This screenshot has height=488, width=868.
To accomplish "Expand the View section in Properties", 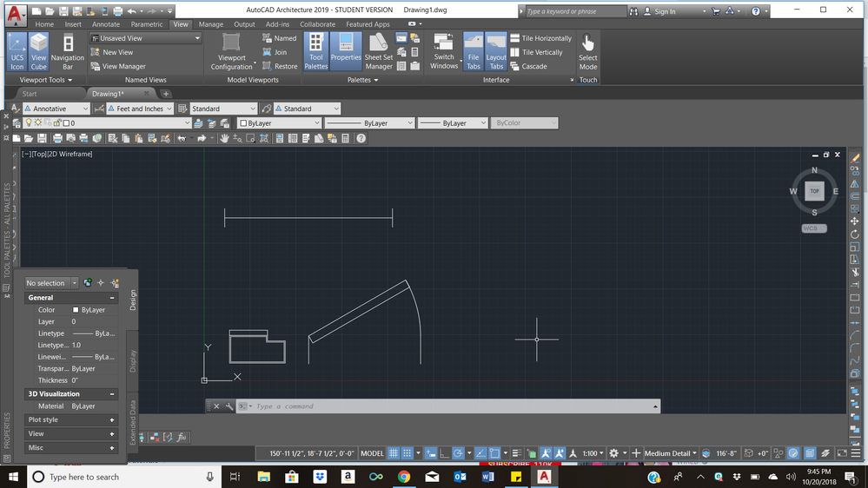I will (x=112, y=434).
